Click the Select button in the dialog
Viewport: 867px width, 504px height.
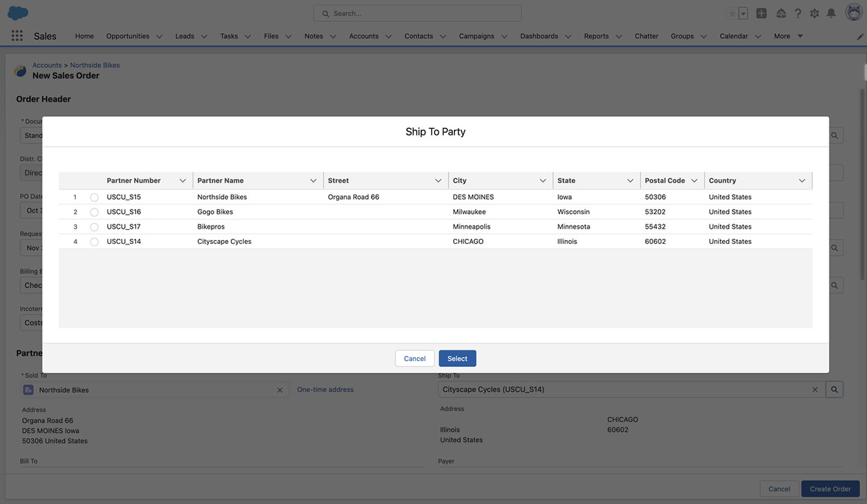click(x=458, y=358)
